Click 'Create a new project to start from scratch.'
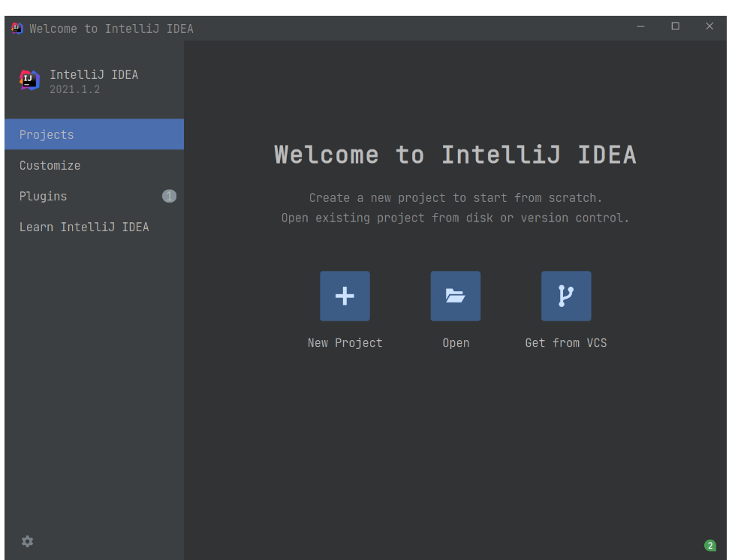738x560 pixels. pos(456,198)
